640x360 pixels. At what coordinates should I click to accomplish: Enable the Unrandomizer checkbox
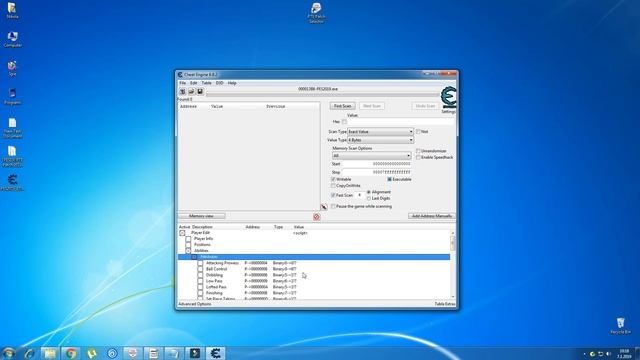coord(418,151)
